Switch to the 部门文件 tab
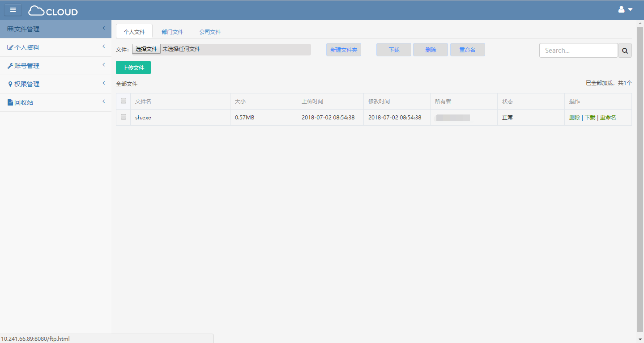The image size is (644, 343). (x=173, y=32)
